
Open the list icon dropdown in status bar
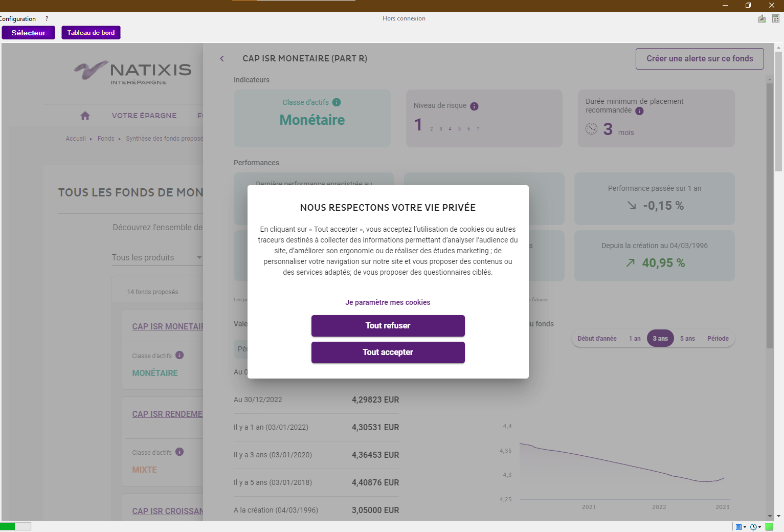(740, 527)
